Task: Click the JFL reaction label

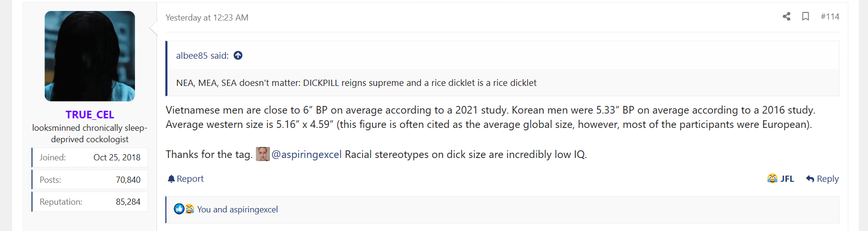Action: [787, 179]
